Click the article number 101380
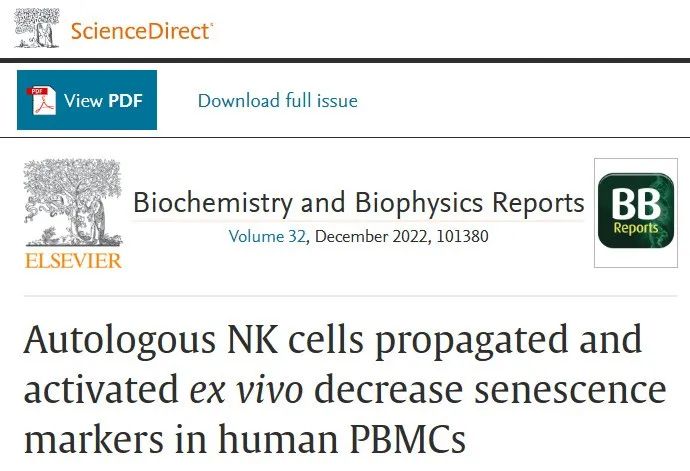Viewport: 690px width, 471px height. click(x=462, y=236)
